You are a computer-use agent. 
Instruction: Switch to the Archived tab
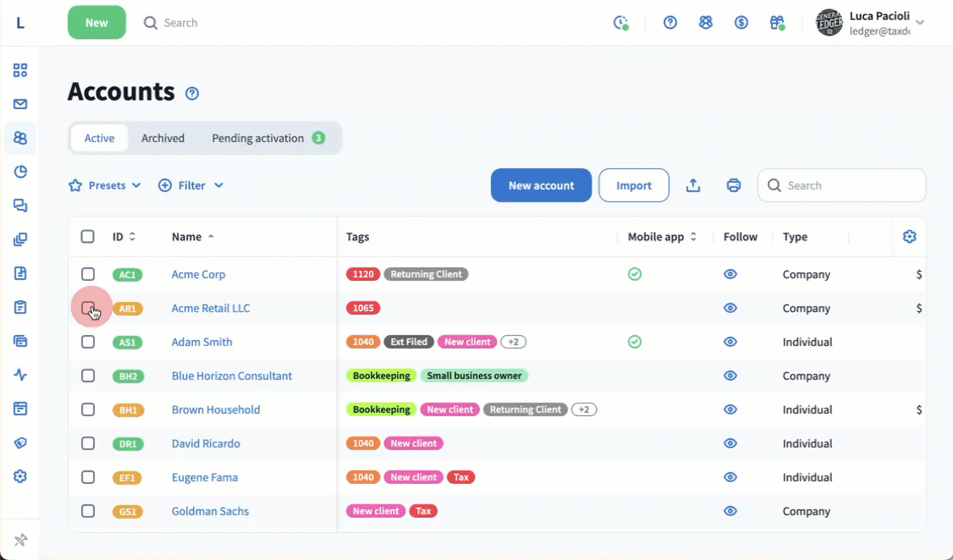tap(163, 138)
